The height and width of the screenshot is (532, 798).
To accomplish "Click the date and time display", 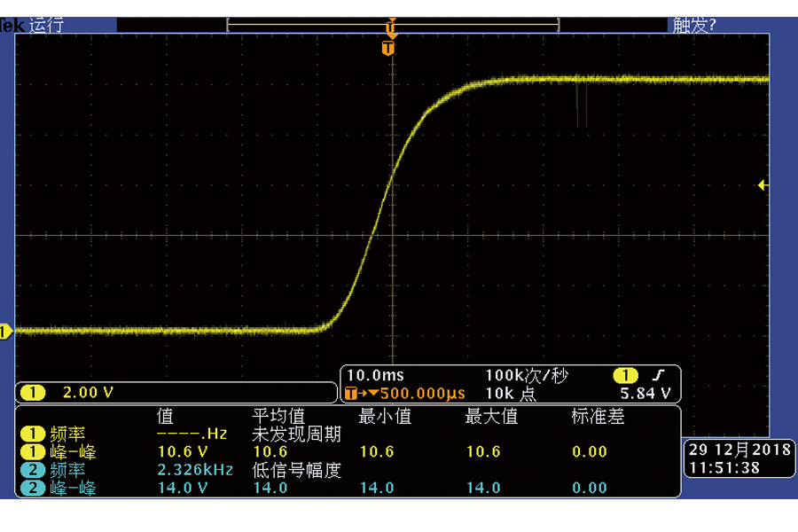I will click(738, 459).
